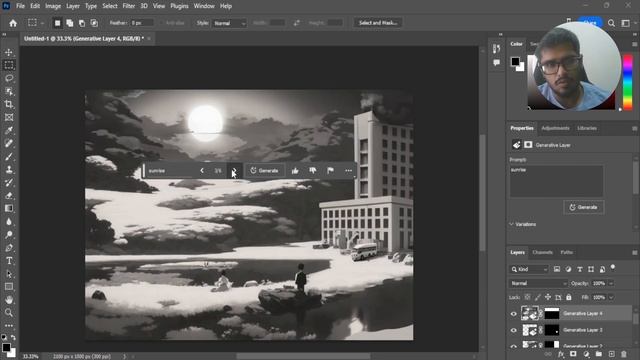Toggle the type layer filter
The image size is (640, 360).
point(580,269)
